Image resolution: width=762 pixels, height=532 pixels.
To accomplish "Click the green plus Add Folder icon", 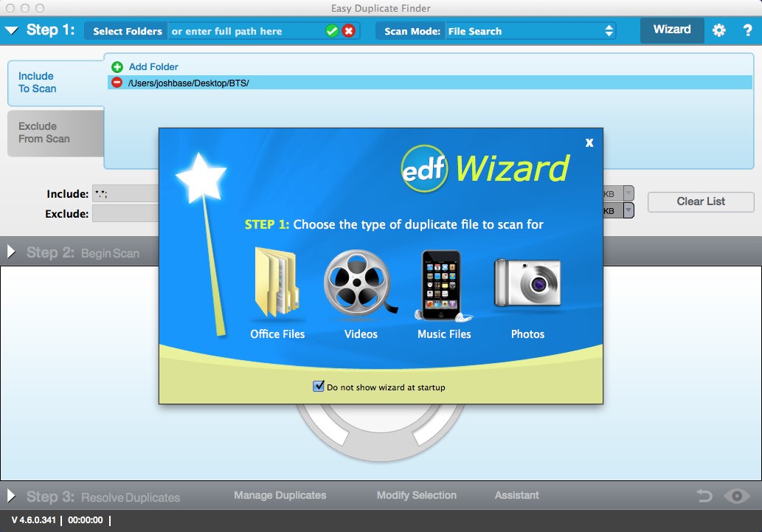I will (117, 66).
